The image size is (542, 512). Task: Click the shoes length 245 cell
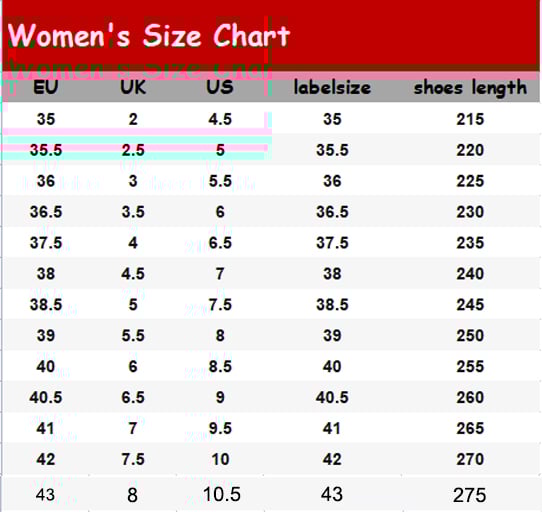[470, 305]
